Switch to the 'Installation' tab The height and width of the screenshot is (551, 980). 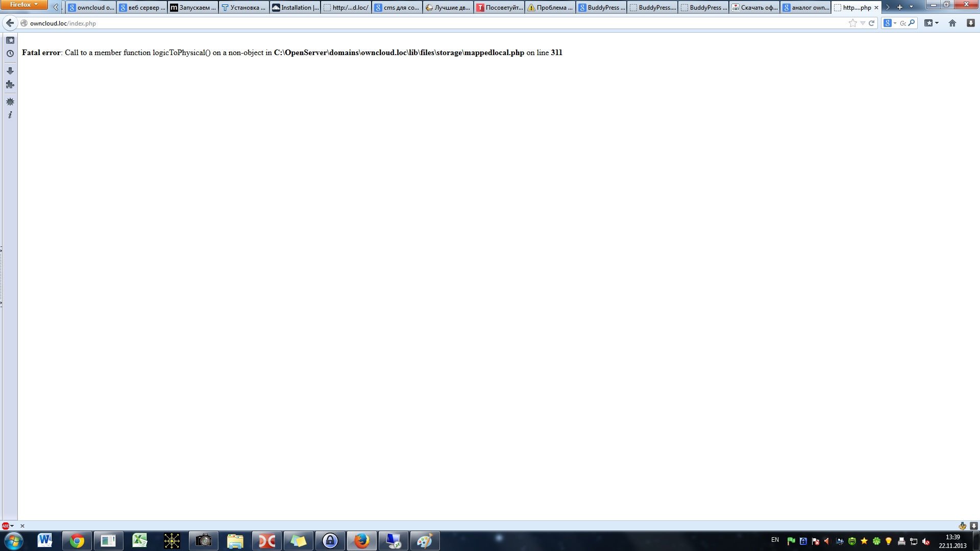coord(295,8)
